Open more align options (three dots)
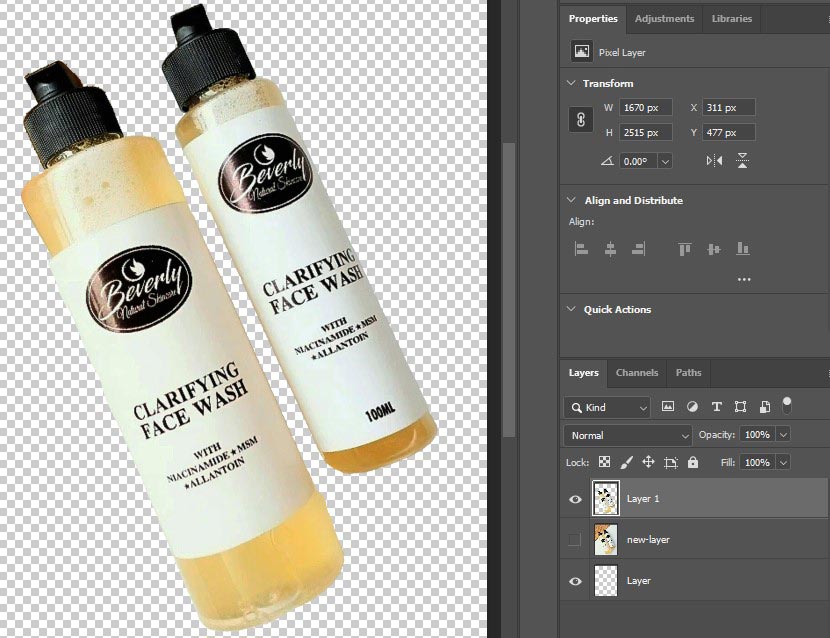 (744, 279)
